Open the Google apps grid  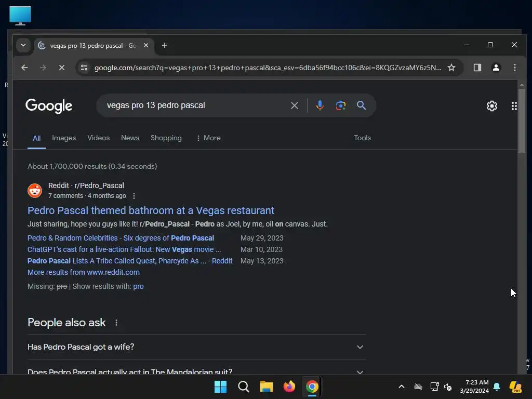click(514, 106)
